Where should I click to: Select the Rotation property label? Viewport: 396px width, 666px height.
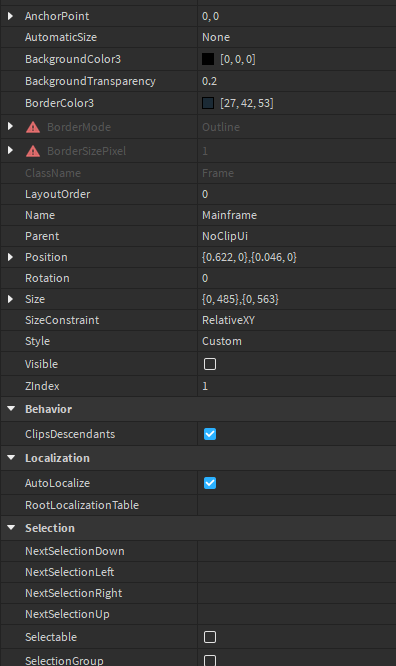(47, 278)
